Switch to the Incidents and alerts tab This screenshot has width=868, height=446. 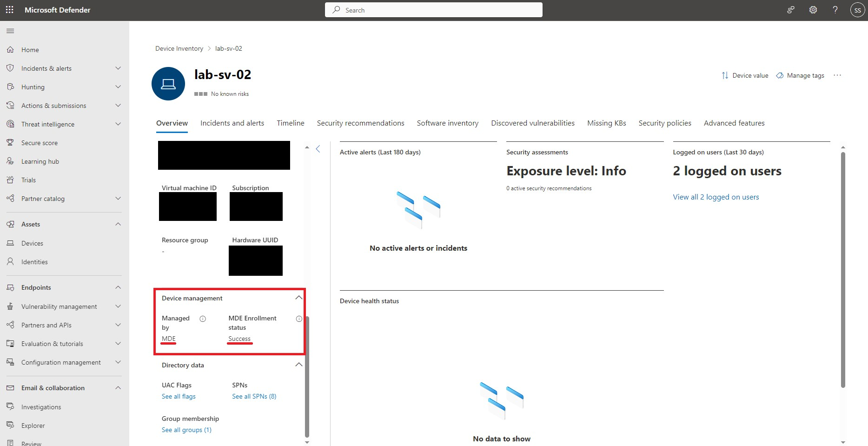pyautogui.click(x=232, y=123)
